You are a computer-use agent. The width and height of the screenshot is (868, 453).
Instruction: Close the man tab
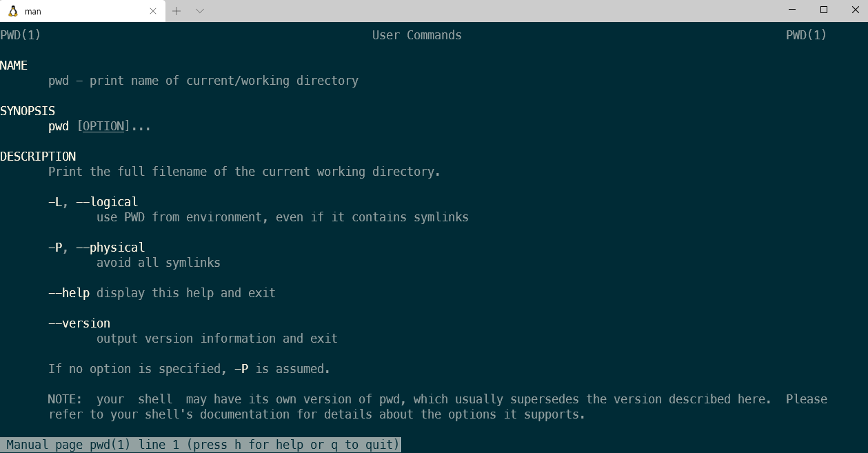pyautogui.click(x=153, y=11)
